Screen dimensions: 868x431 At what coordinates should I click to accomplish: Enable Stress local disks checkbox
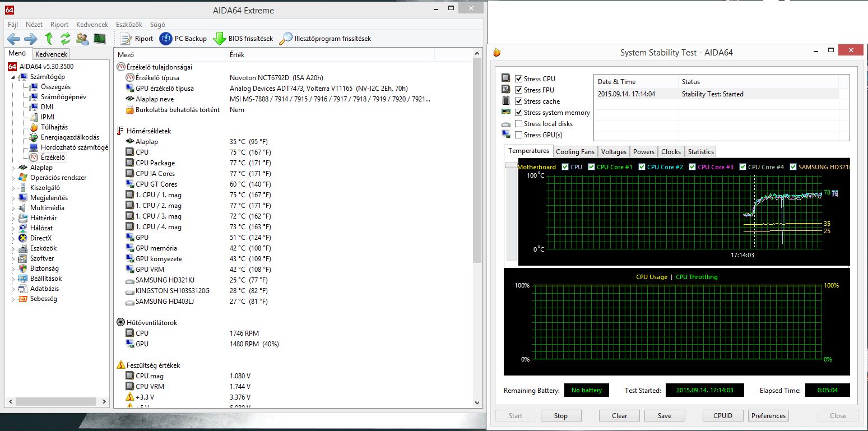click(x=518, y=124)
